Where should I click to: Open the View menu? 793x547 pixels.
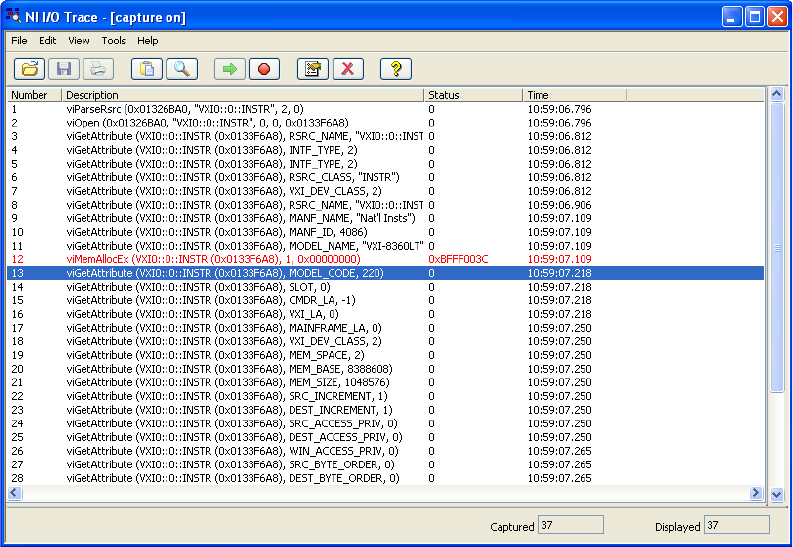coord(79,40)
